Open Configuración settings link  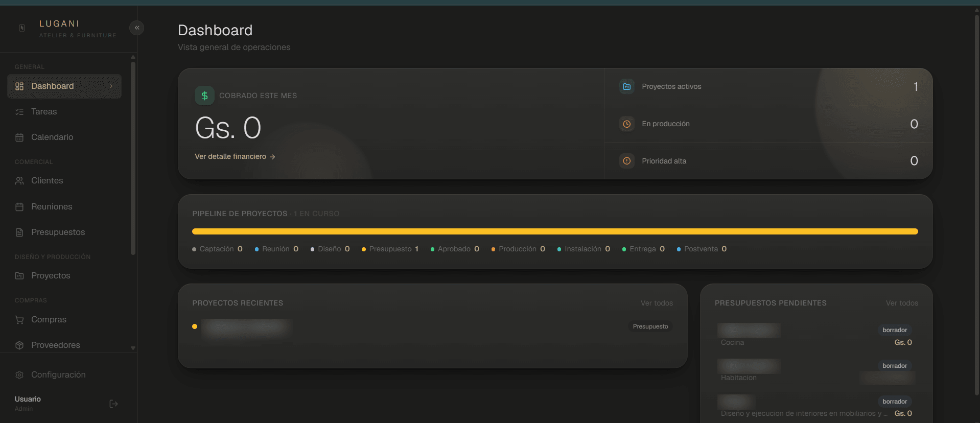point(64,375)
